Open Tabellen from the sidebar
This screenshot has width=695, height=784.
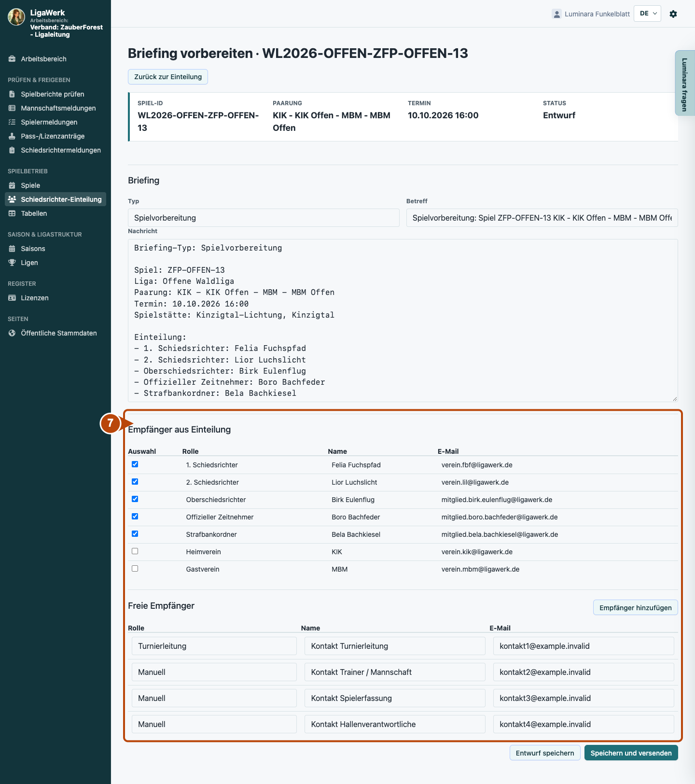[56, 213]
